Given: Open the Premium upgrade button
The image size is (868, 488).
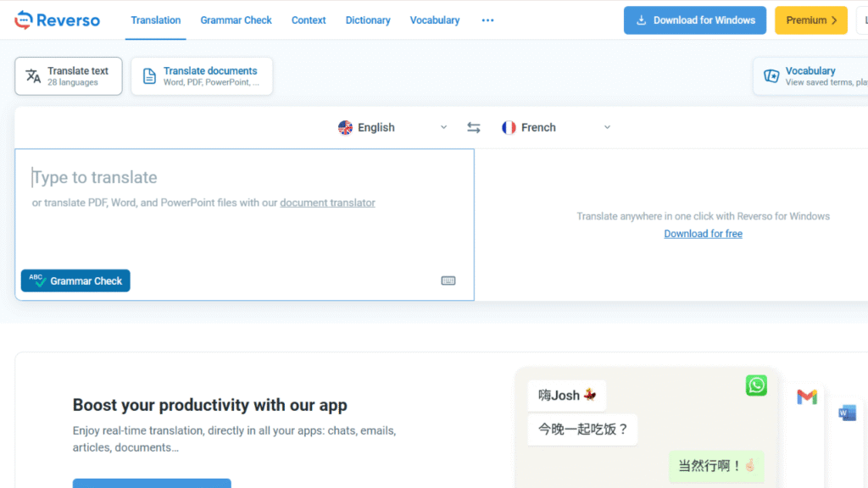Looking at the screenshot, I should point(811,20).
